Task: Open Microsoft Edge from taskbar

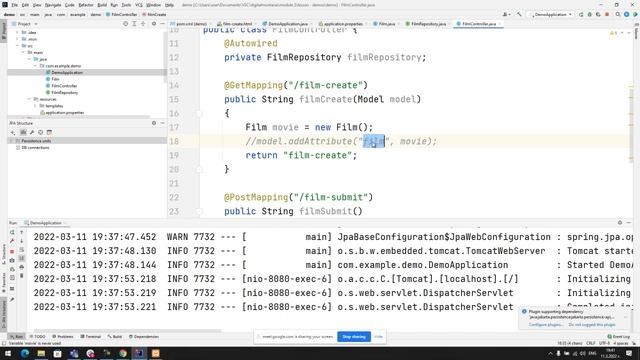Action: [24, 353]
